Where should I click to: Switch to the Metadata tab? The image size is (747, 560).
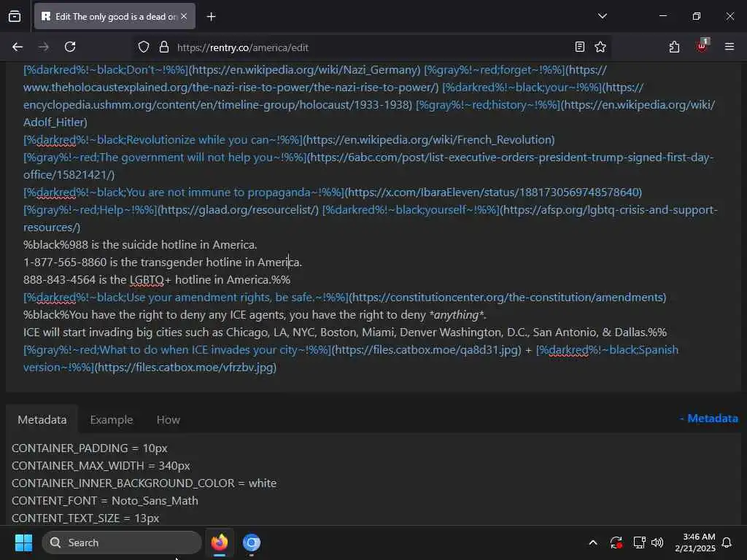tap(42, 419)
